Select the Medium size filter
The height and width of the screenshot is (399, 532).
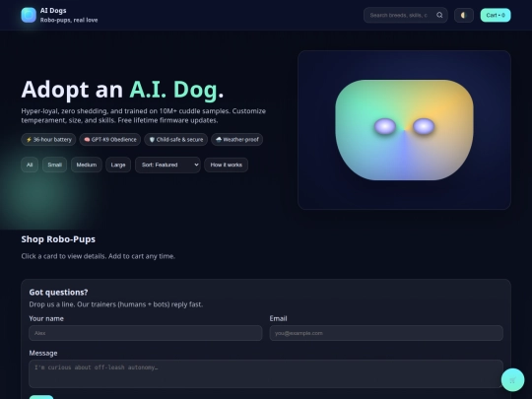tap(87, 165)
